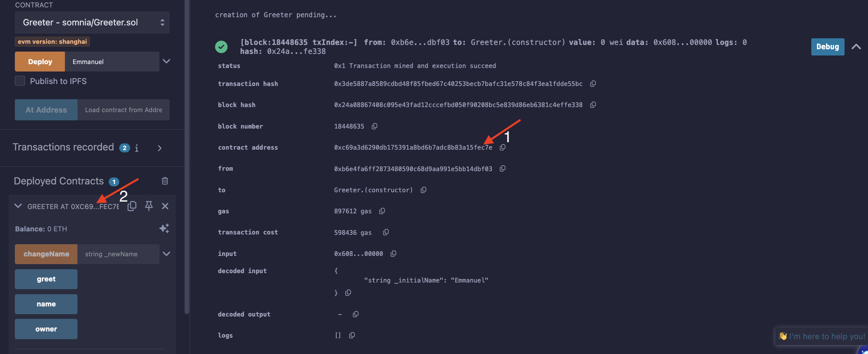
Task: Copy the contract address in transaction details
Action: coord(503,147)
